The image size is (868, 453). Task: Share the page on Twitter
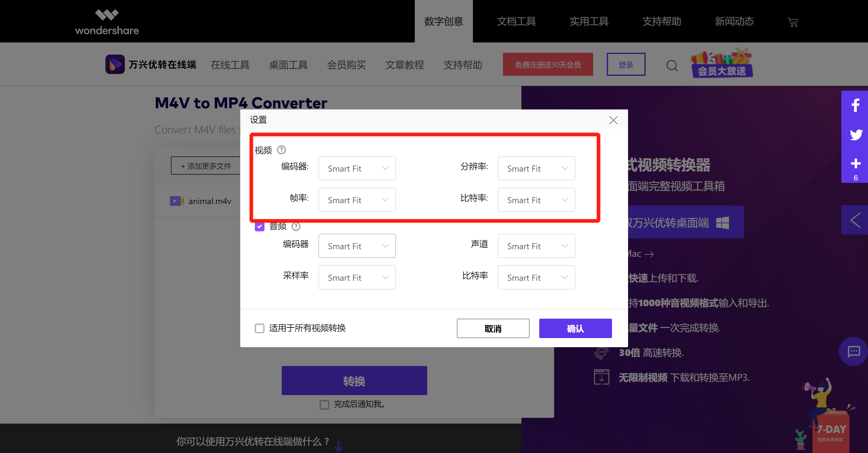click(855, 134)
